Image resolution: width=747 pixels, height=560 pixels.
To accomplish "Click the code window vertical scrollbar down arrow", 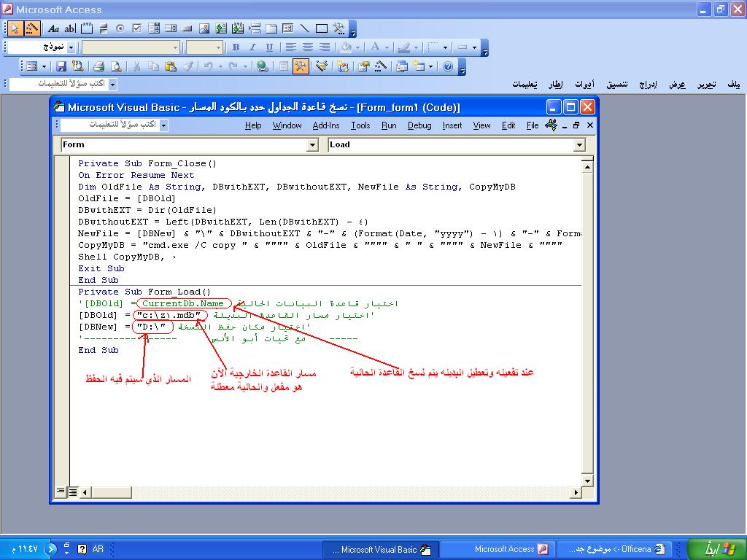I will click(x=587, y=481).
